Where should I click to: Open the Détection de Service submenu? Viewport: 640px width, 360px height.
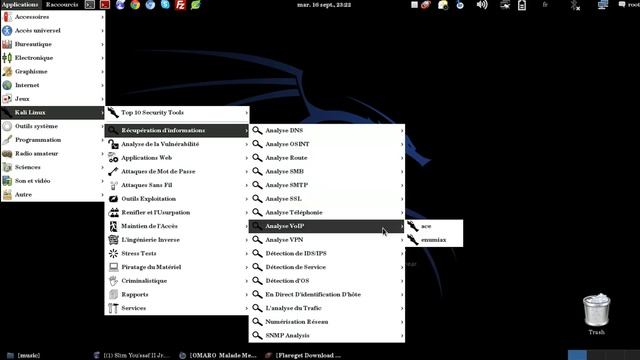327,267
